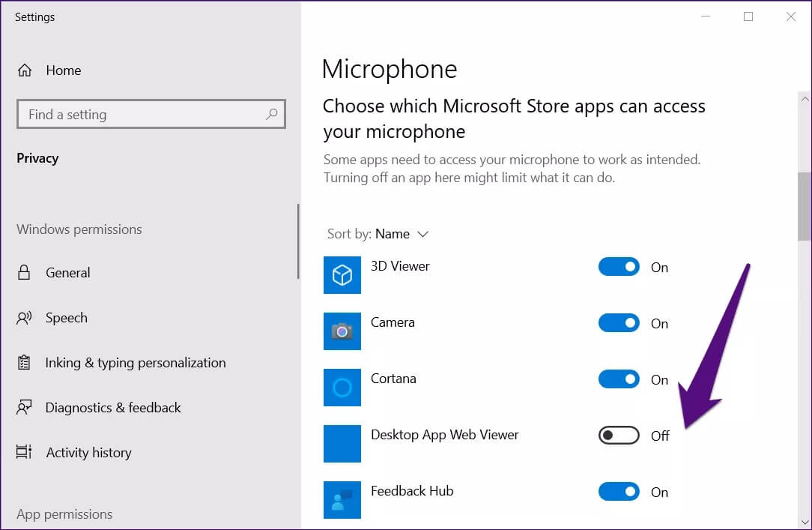This screenshot has height=530, width=812.
Task: Click the search magnifier icon
Action: pos(271,114)
